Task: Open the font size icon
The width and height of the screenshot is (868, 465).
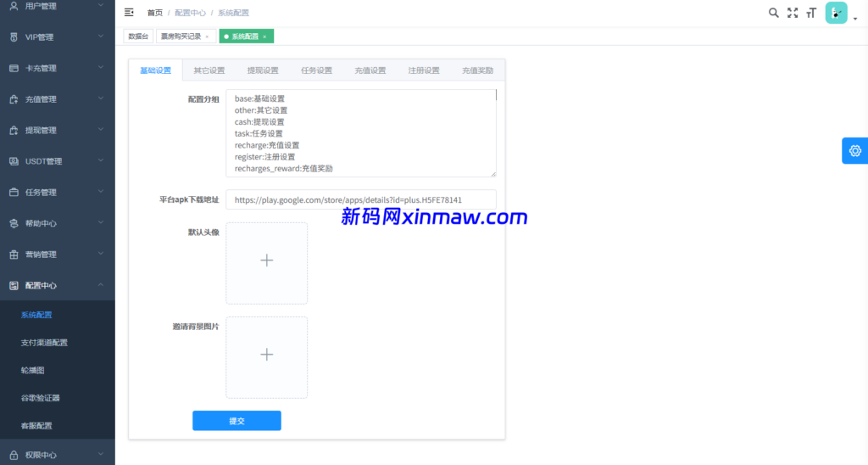Action: coord(811,13)
